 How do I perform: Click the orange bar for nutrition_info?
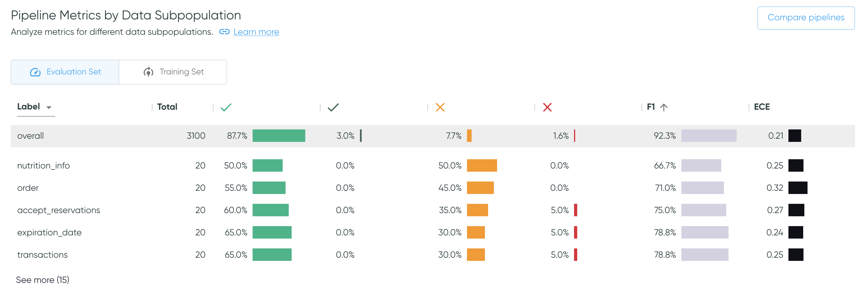point(481,166)
